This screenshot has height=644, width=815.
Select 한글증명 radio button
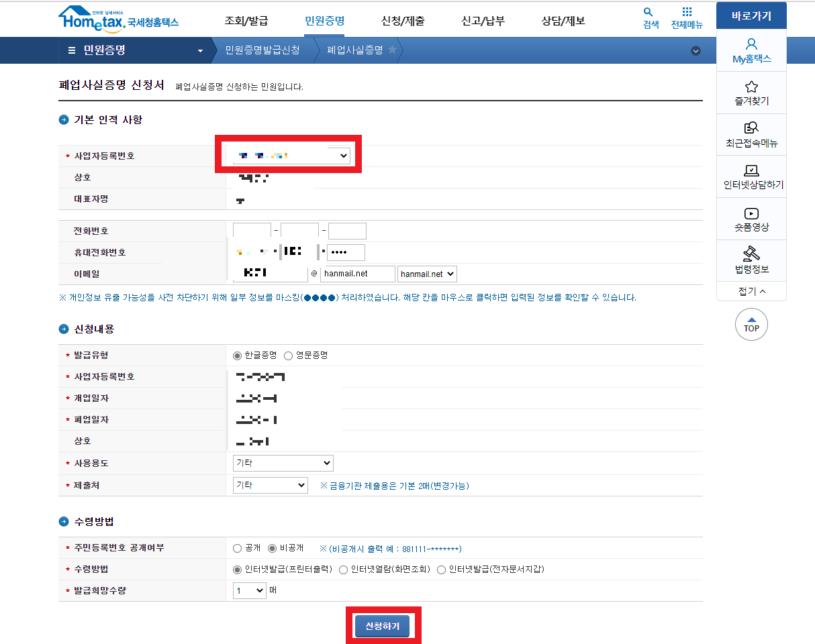tap(237, 356)
